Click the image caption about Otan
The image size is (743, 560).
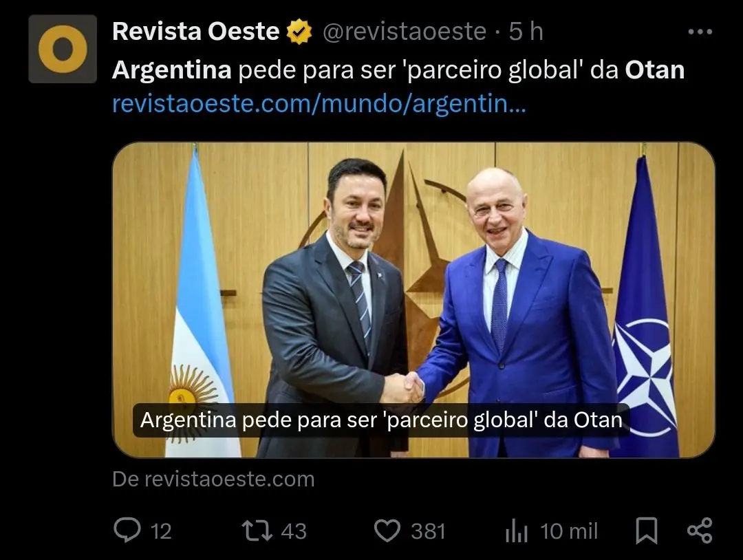(x=381, y=420)
